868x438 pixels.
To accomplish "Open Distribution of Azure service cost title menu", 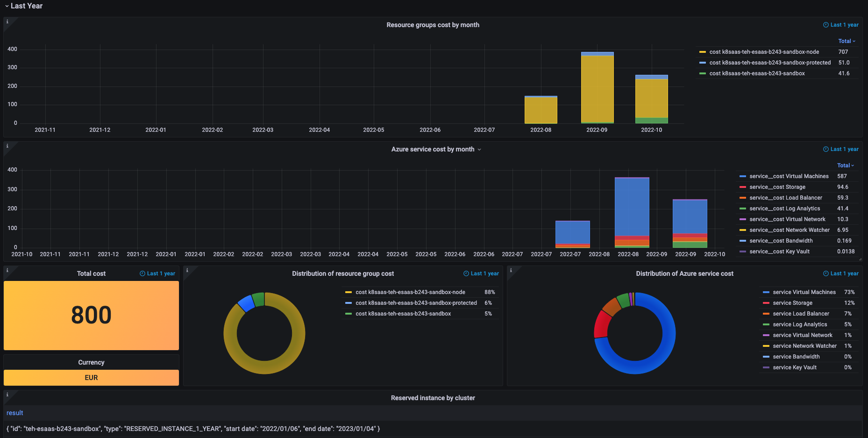I will [x=684, y=273].
